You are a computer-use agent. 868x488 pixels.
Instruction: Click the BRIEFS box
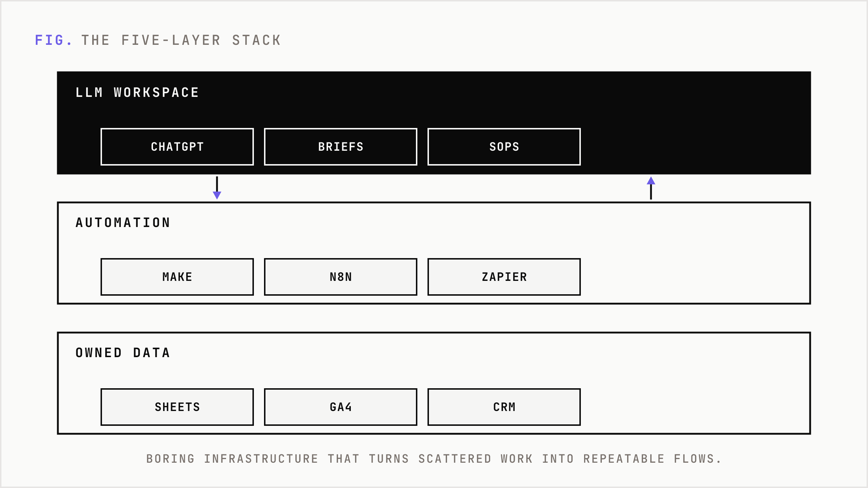341,147
